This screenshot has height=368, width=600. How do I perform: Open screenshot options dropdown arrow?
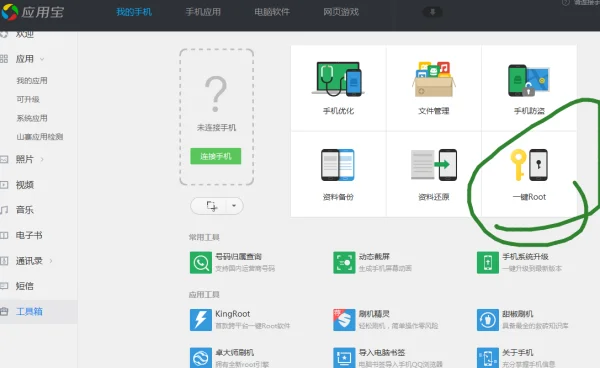pos(234,206)
